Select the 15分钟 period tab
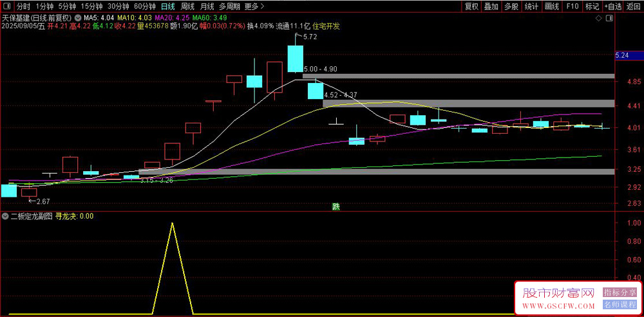The width and height of the screenshot is (644, 317). click(x=91, y=6)
